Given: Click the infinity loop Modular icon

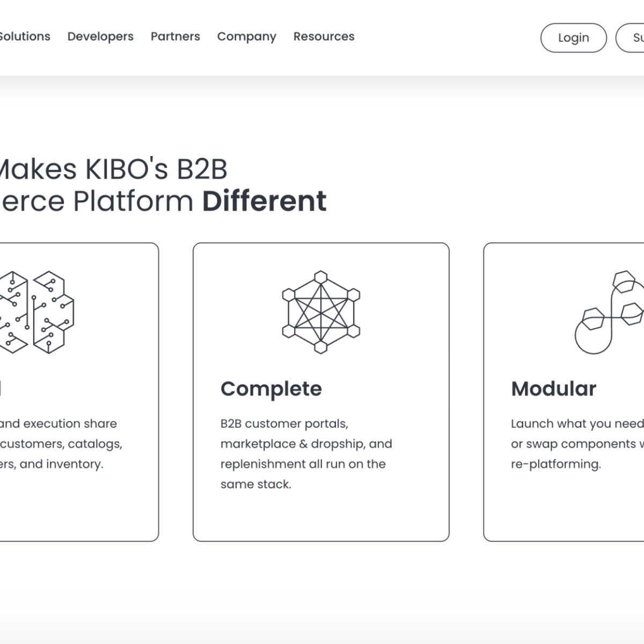Looking at the screenshot, I should 609,312.
